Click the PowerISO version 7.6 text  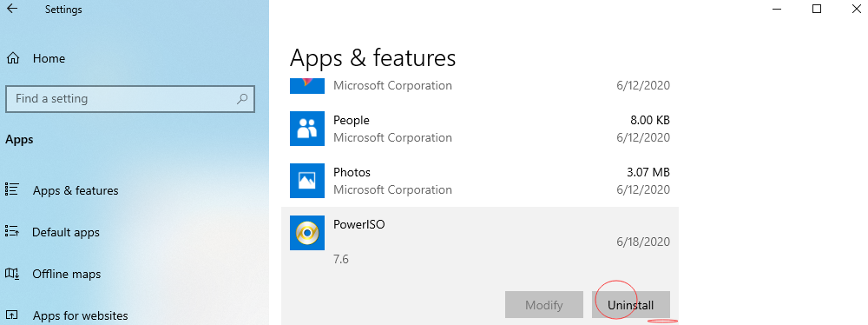click(x=341, y=259)
